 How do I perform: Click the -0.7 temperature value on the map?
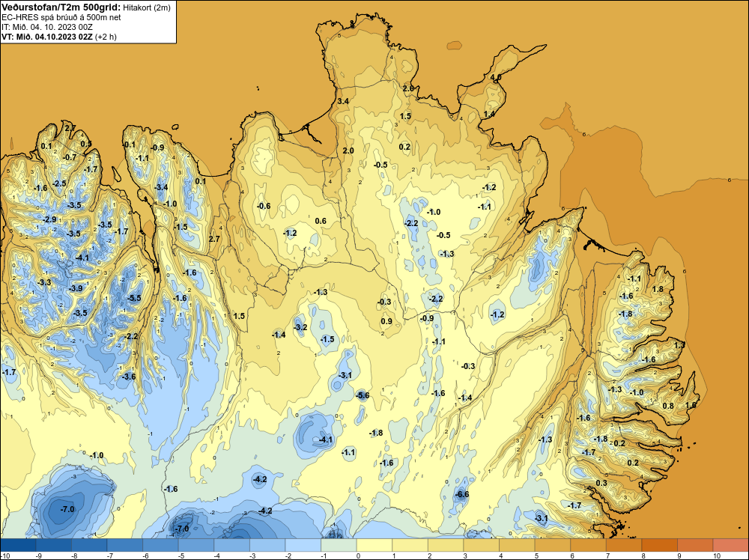[70, 157]
